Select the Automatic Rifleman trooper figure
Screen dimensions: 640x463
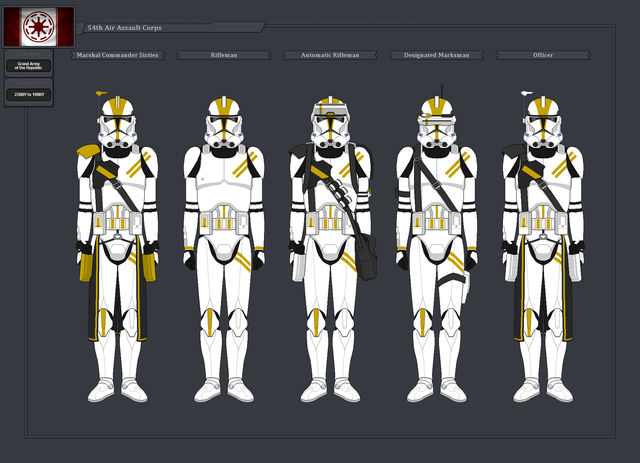tap(331, 249)
